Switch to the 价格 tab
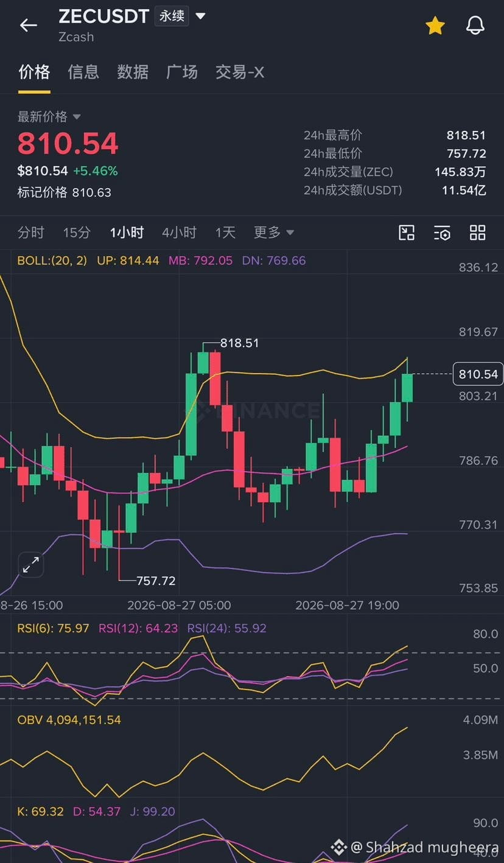The height and width of the screenshot is (863, 504). pos(34,72)
